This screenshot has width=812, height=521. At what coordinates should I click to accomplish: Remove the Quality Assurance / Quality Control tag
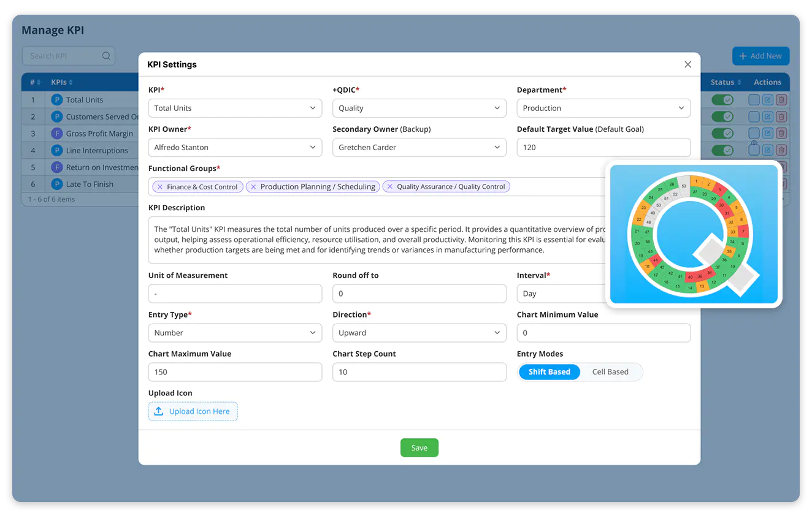[x=390, y=187]
